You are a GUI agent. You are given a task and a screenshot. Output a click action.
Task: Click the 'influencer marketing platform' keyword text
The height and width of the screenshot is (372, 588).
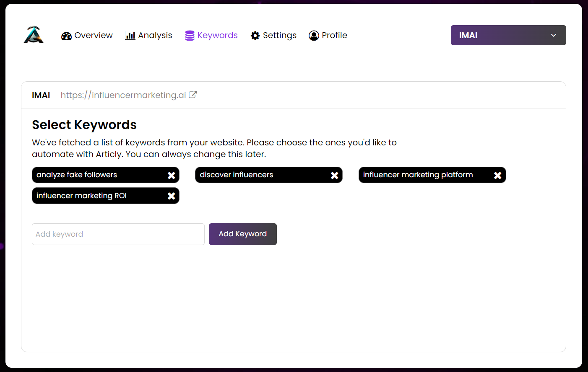pyautogui.click(x=418, y=175)
